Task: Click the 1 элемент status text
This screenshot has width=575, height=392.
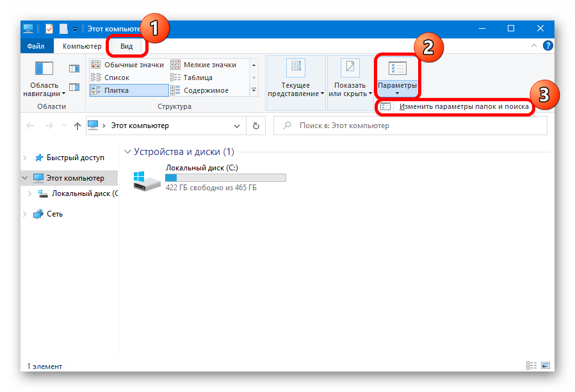Action: point(45,366)
